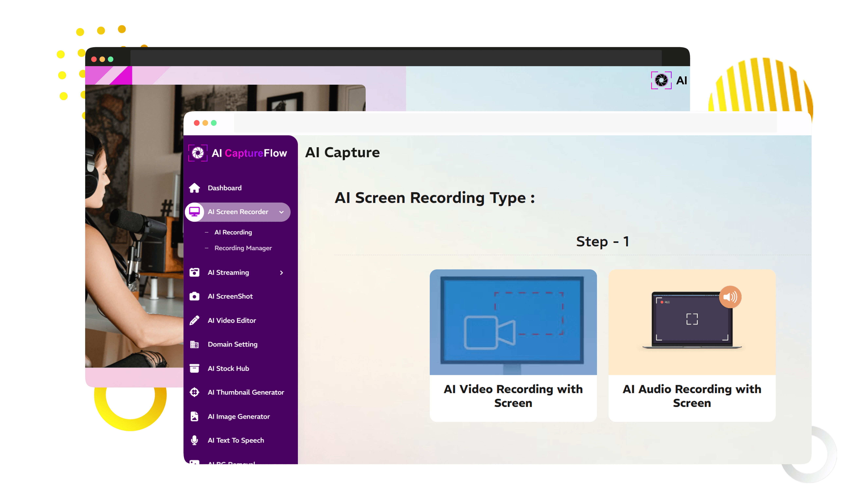
Task: Collapse the AI Screen Recorder submenu chevron
Action: 281,212
